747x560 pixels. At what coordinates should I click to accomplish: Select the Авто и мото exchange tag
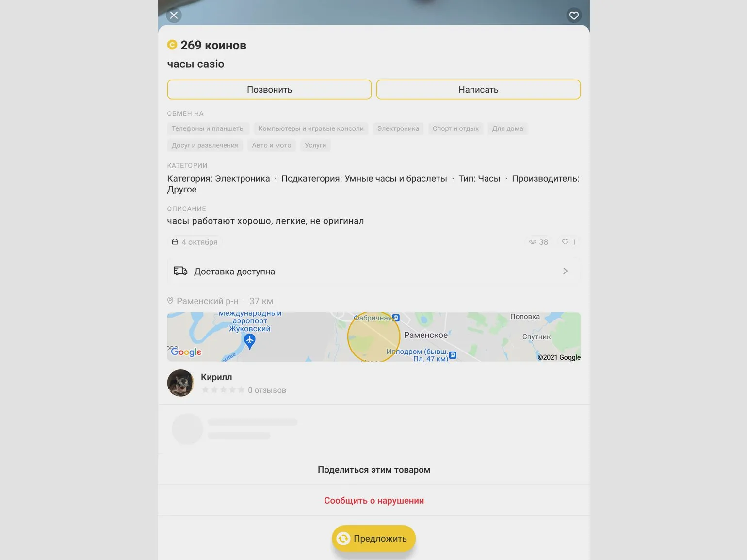click(x=272, y=145)
